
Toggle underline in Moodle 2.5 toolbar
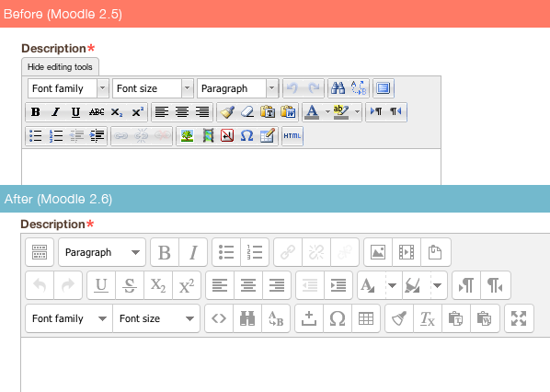tap(75, 112)
